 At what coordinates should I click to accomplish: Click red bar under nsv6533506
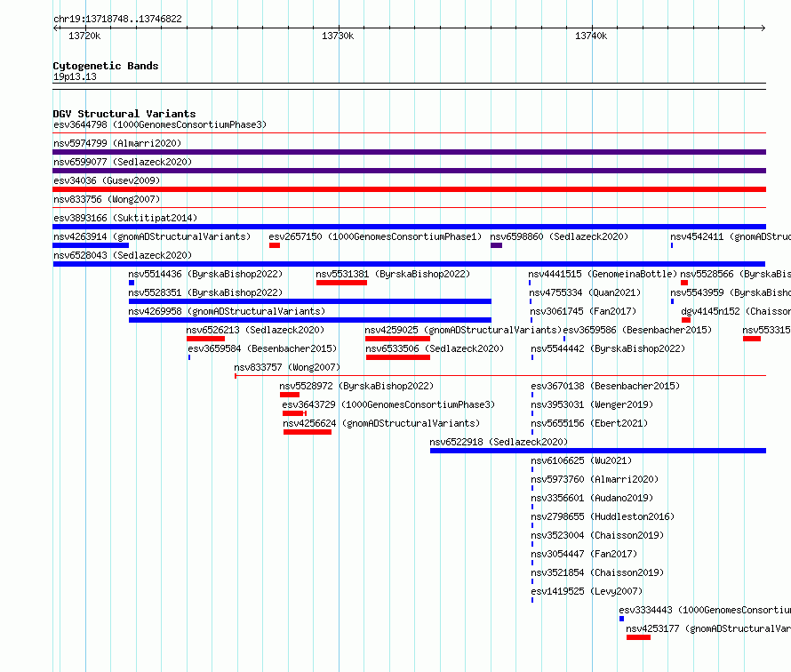pyautogui.click(x=398, y=357)
